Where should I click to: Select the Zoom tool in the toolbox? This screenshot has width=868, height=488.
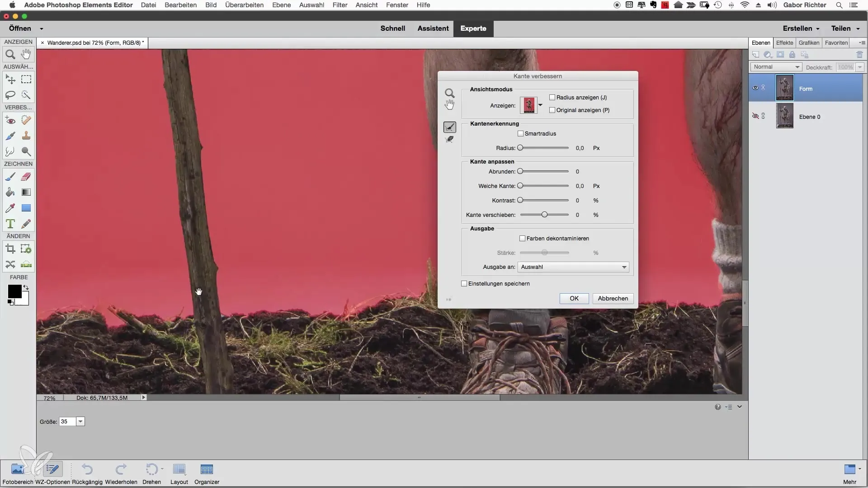coord(10,55)
